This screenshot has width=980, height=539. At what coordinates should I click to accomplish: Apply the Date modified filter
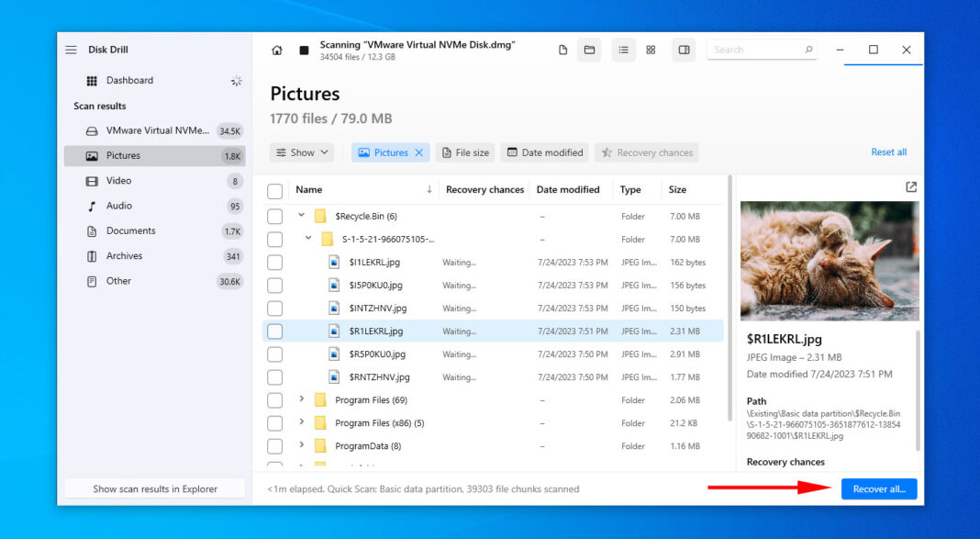pyautogui.click(x=544, y=152)
